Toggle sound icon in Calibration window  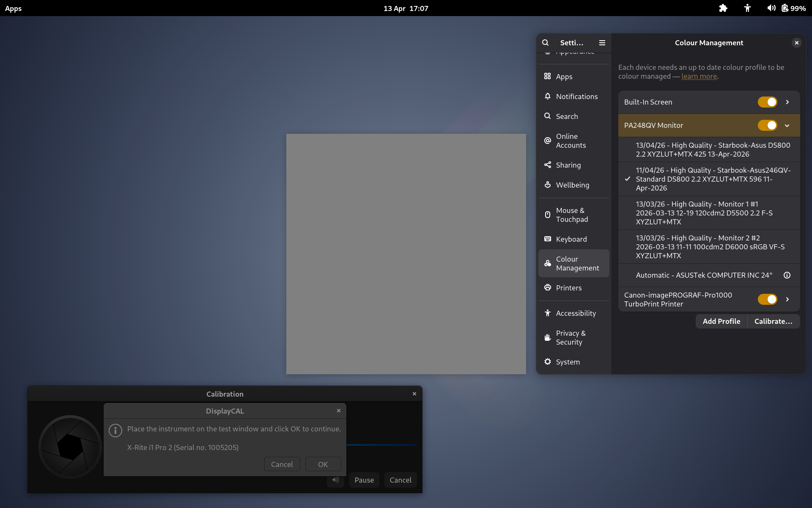[335, 480]
